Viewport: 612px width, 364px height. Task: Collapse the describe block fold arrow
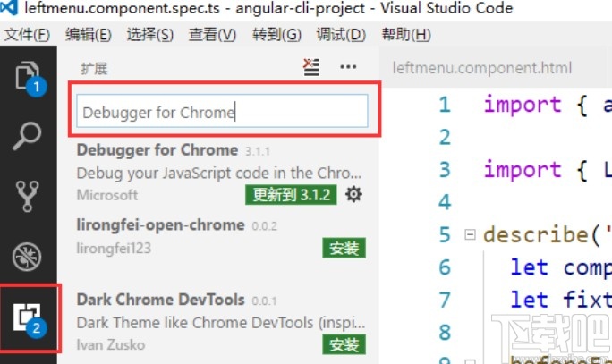pyautogui.click(x=470, y=235)
